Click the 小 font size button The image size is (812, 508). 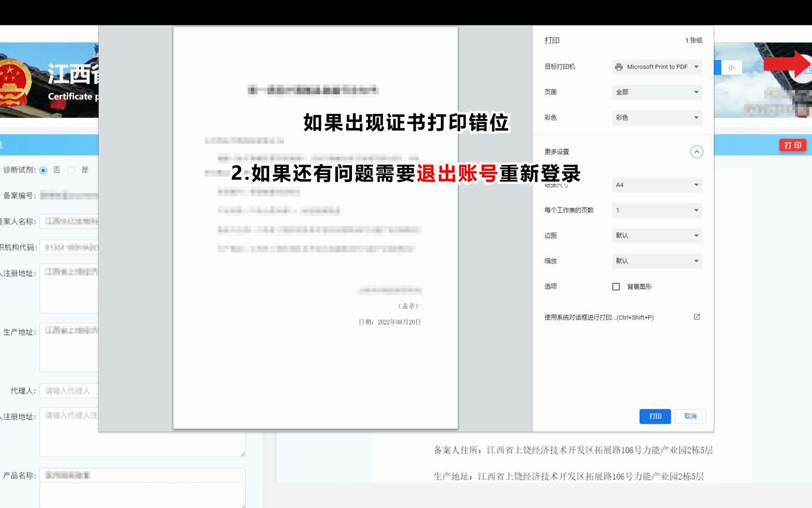(732, 68)
